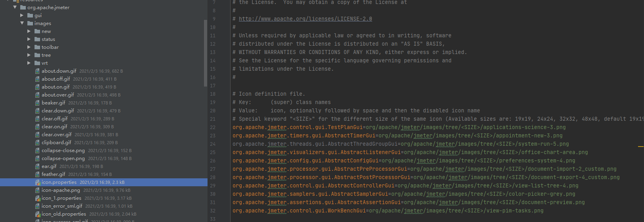Screen dimensions: 644x222
Task: Click the yellow warning stripe marker
Action: click(641, 147)
